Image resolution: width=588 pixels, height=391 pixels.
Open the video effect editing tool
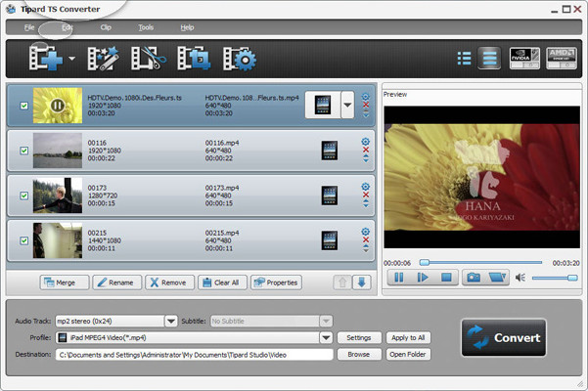click(x=101, y=60)
